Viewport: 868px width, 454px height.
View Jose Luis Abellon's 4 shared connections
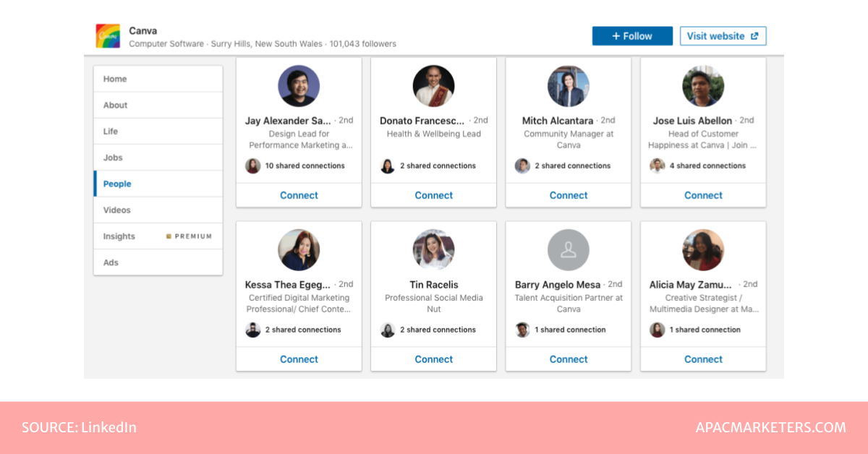point(698,166)
